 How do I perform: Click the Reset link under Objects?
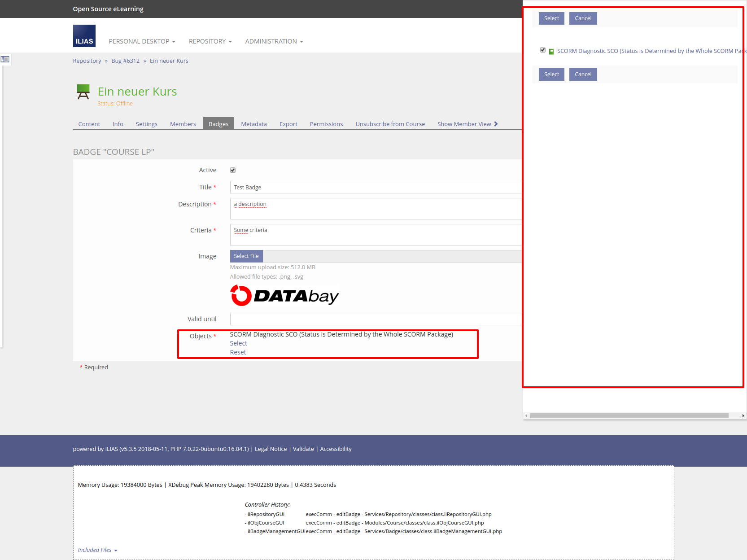tap(238, 352)
